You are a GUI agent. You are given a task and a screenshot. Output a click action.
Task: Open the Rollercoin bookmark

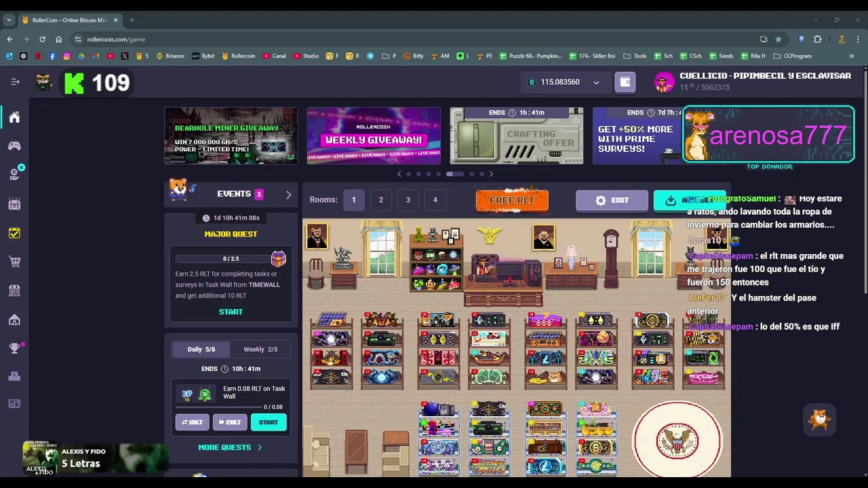(239, 56)
